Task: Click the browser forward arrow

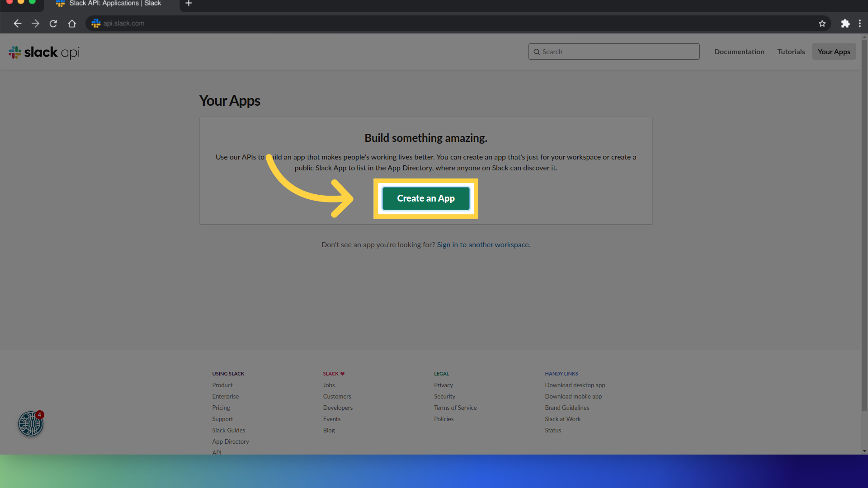Action: click(x=35, y=23)
